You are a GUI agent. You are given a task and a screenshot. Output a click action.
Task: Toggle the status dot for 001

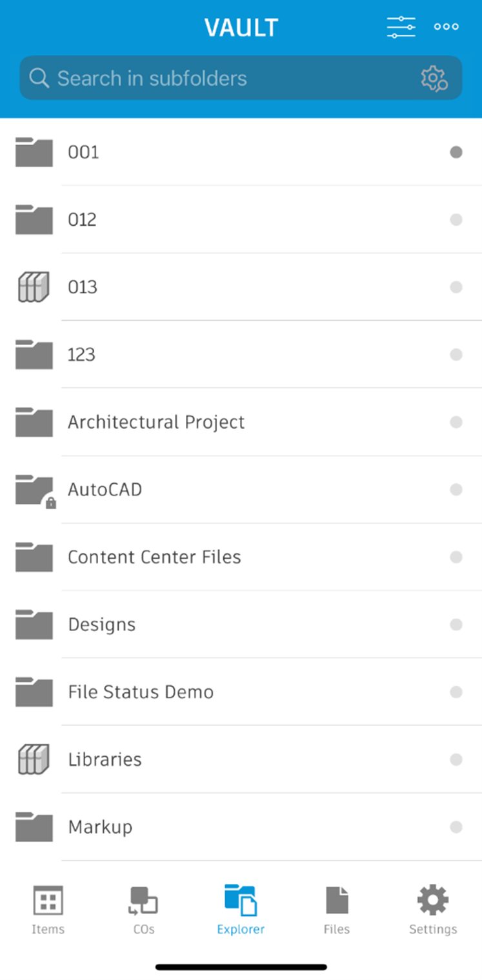(x=456, y=152)
